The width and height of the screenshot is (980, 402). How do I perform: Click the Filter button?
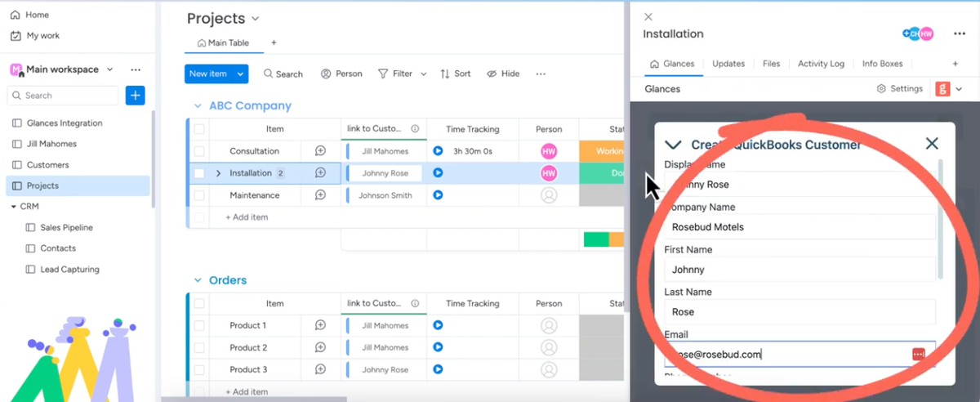coord(395,74)
